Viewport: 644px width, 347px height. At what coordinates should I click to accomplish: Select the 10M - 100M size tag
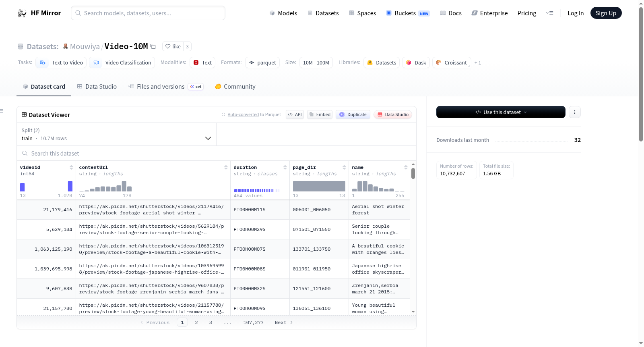coord(316,62)
